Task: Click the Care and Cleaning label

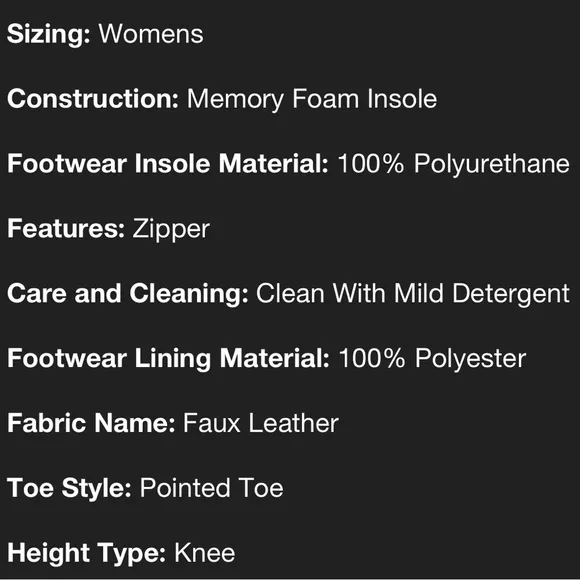Action: [x=128, y=294]
